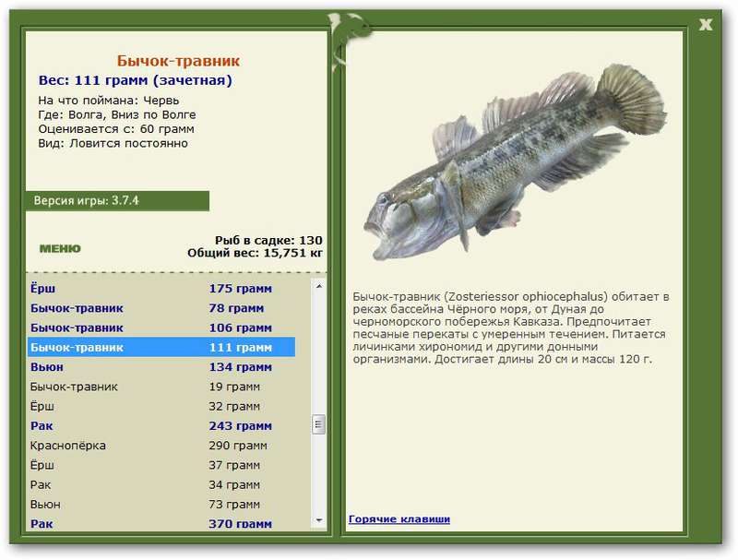Click the Версия игры: 3.7.4 bar
This screenshot has width=738, height=560.
pyautogui.click(x=117, y=201)
